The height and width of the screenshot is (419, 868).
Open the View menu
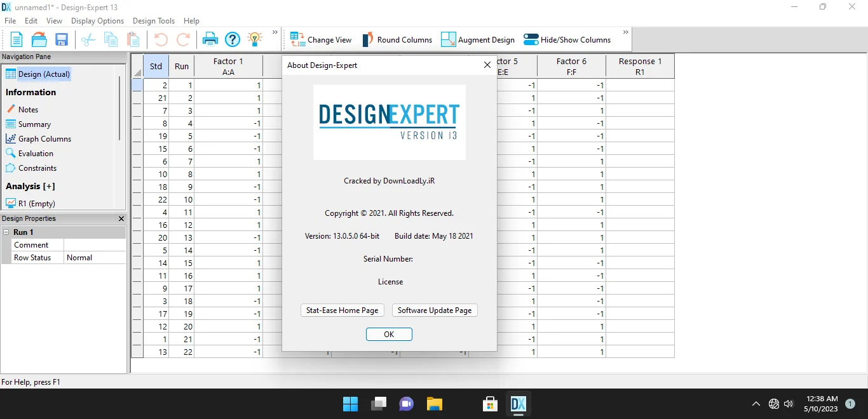pyautogui.click(x=54, y=21)
